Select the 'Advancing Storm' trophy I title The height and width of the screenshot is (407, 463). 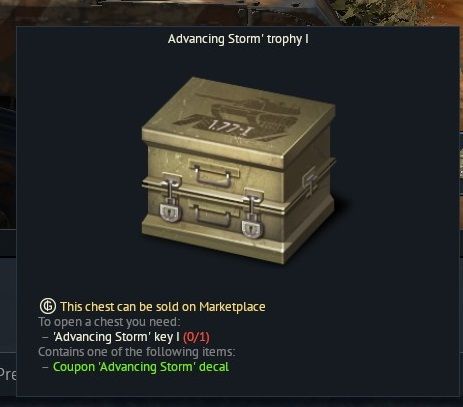(238, 39)
